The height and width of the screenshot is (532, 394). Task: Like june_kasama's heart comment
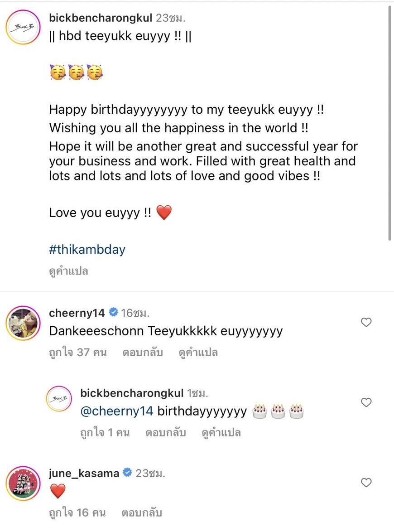[x=366, y=483]
